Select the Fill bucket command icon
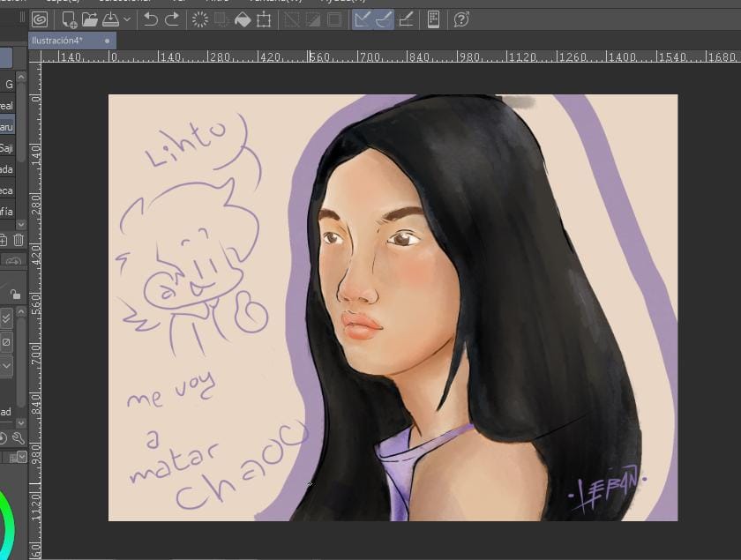Screen dimensions: 741x560 pyautogui.click(x=243, y=20)
